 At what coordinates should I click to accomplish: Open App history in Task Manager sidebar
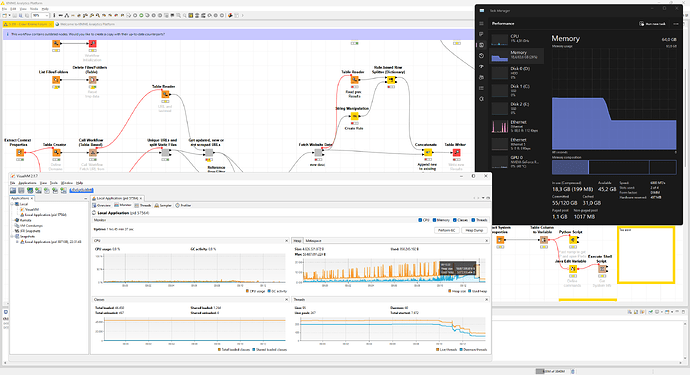point(481,56)
